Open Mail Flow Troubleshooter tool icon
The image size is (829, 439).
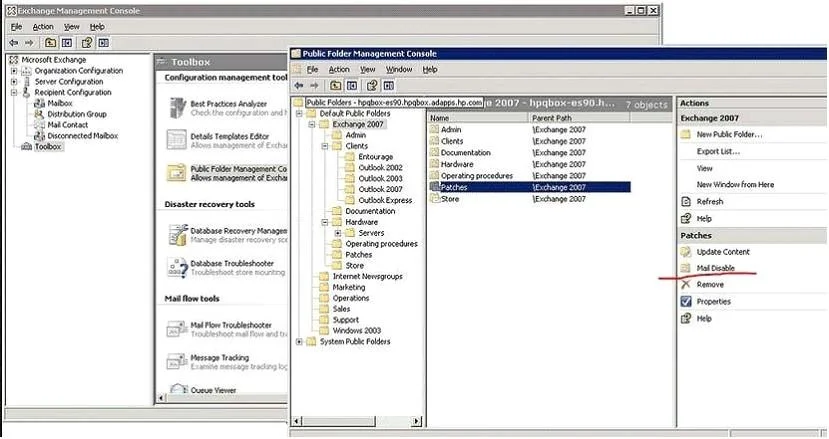pyautogui.click(x=177, y=329)
